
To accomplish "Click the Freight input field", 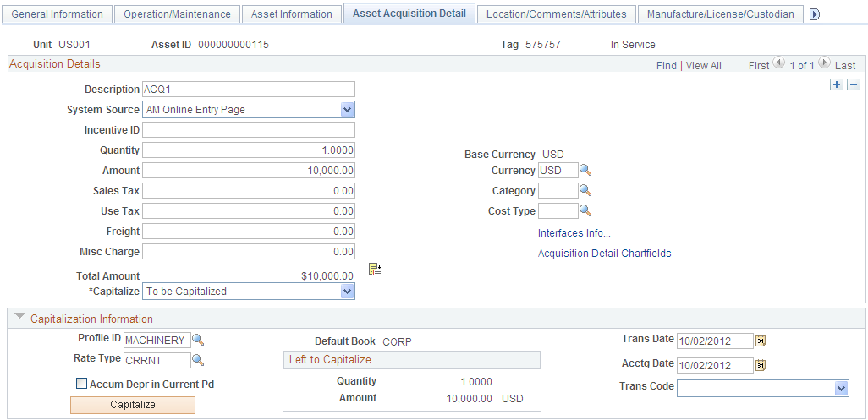I will (x=249, y=231).
